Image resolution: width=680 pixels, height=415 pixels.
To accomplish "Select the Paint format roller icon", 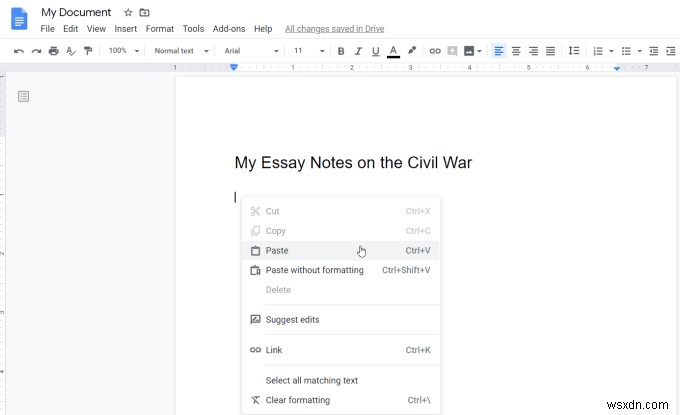I will click(88, 51).
